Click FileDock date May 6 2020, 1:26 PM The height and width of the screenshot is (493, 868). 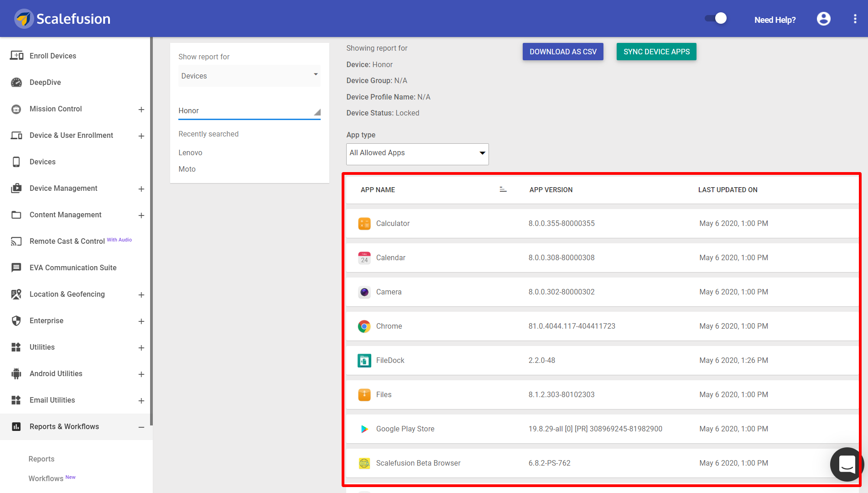pyautogui.click(x=733, y=360)
